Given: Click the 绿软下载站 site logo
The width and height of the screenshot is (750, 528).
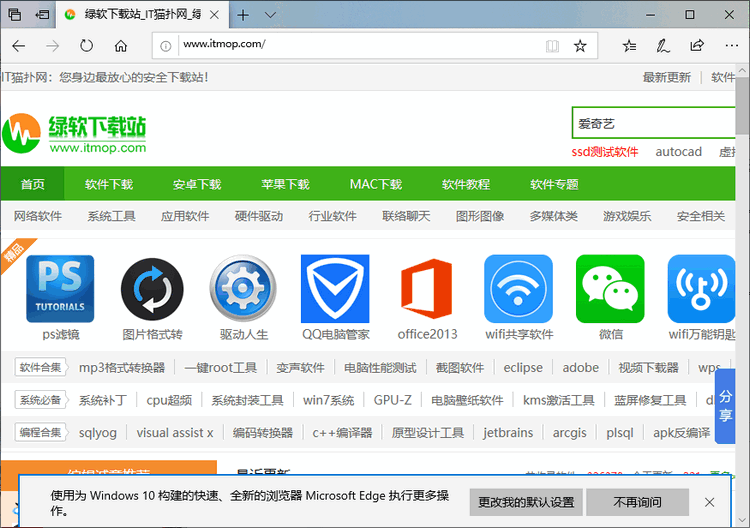Looking at the screenshot, I should click(74, 133).
